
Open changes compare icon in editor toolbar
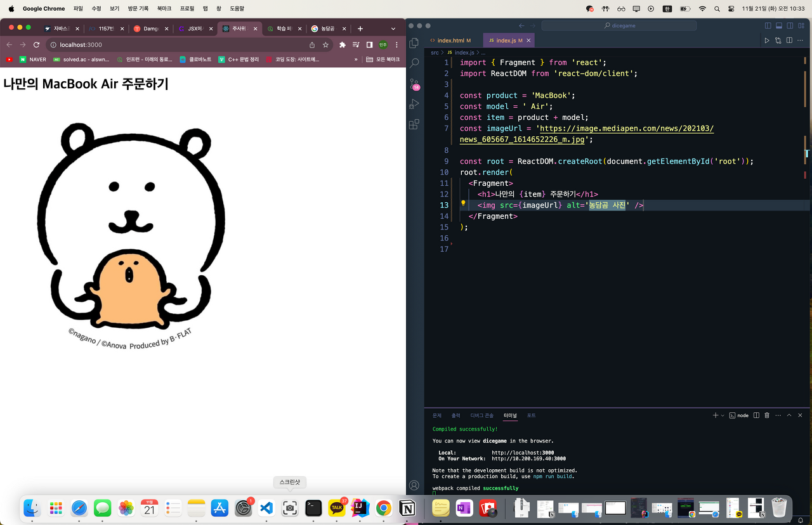coord(778,41)
